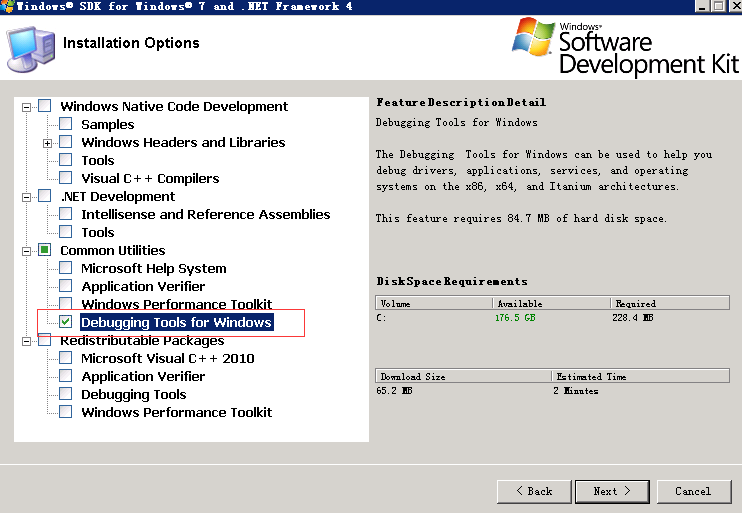Click the Required column header
742x513 pixels.
click(x=670, y=303)
